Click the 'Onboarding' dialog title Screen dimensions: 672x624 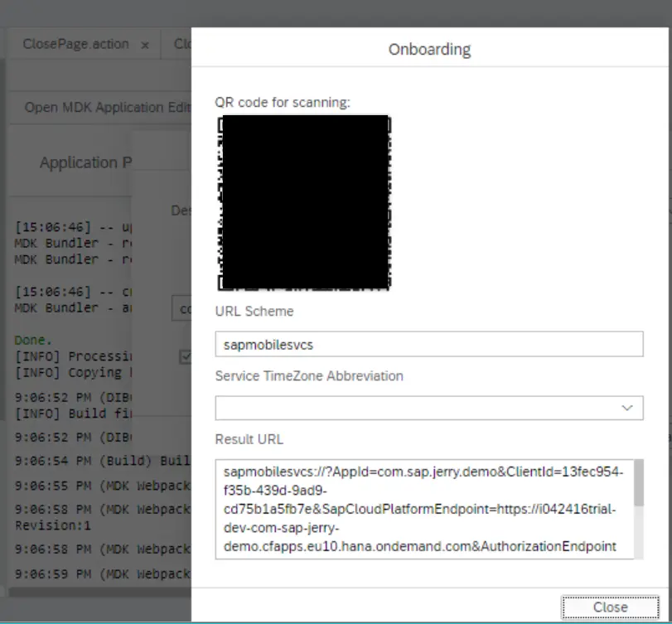429,49
